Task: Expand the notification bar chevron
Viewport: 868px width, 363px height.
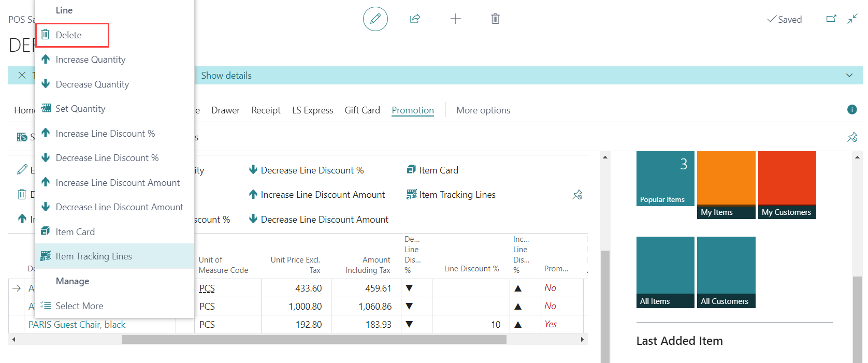Action: (x=849, y=75)
